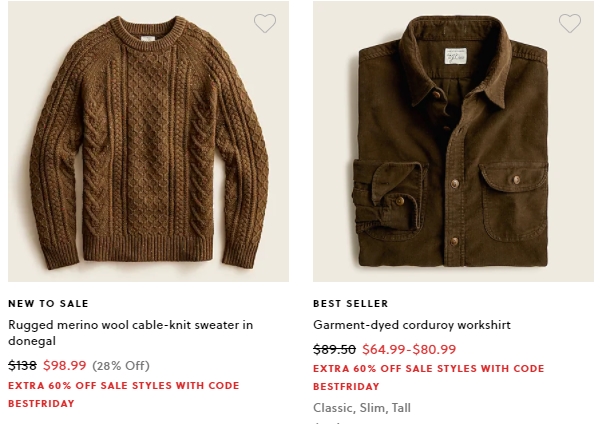Open the cable-knit sweater product image
The image size is (600, 424).
pos(148,142)
